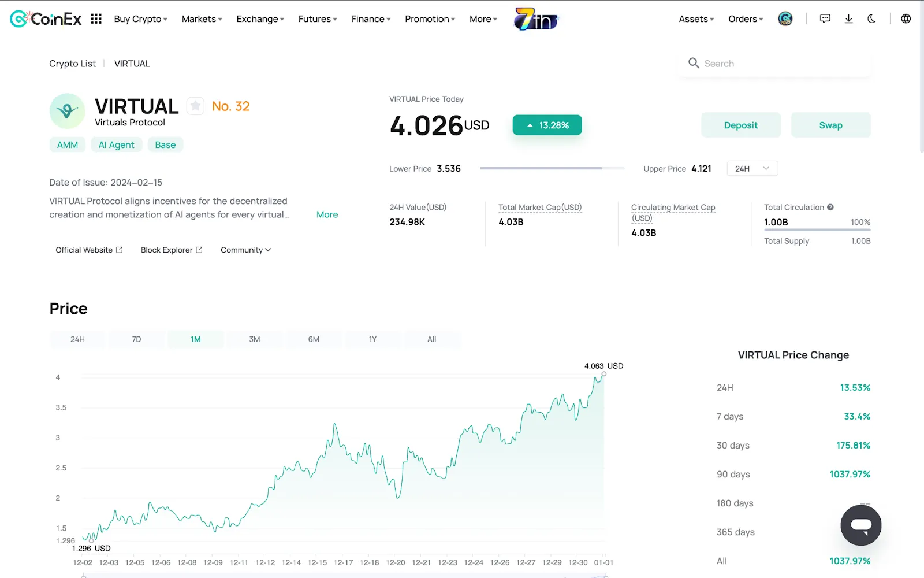Expand the Finance menu
This screenshot has height=578, width=924.
pyautogui.click(x=371, y=19)
